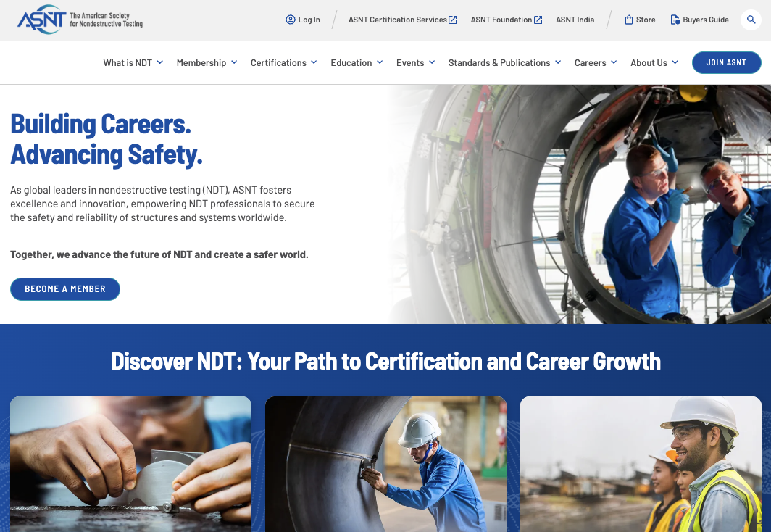Viewport: 771px width, 532px height.
Task: Click the Log In user icon
Action: 291,20
